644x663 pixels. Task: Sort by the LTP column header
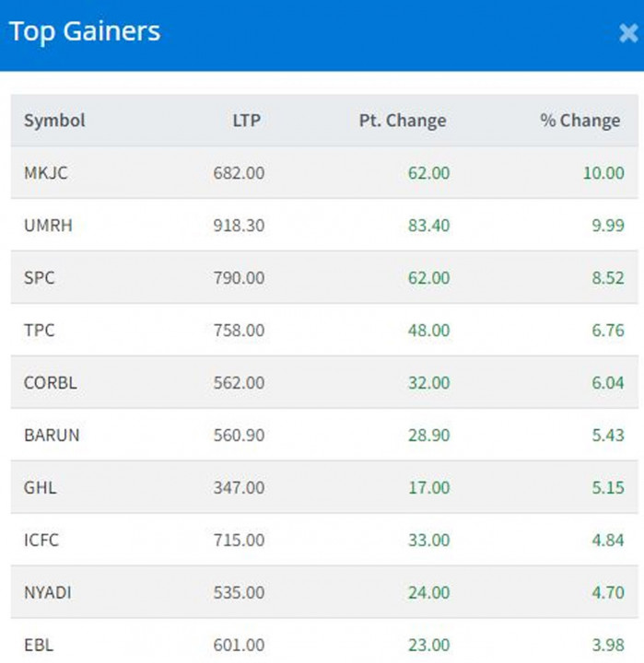tap(246, 121)
